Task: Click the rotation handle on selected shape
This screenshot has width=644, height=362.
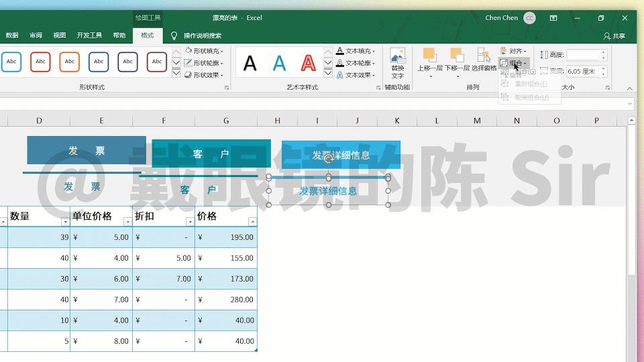Action: [328, 159]
